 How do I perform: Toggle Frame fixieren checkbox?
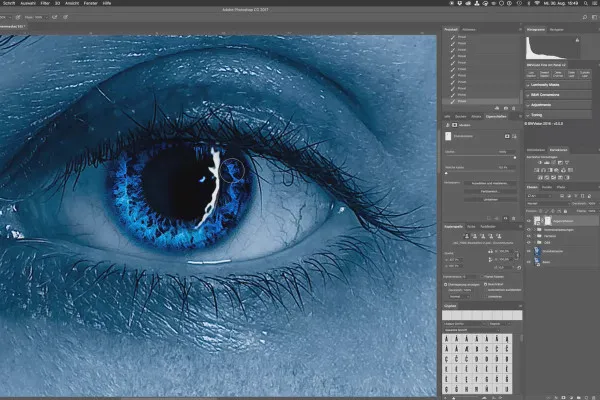click(x=482, y=277)
